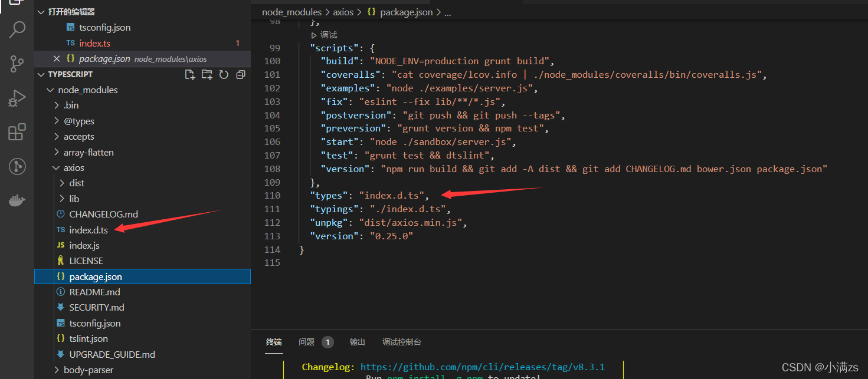Screen dimensions: 868x379
Task: Collapse the TYPESCRIPT workspace section
Action: pyautogui.click(x=41, y=74)
